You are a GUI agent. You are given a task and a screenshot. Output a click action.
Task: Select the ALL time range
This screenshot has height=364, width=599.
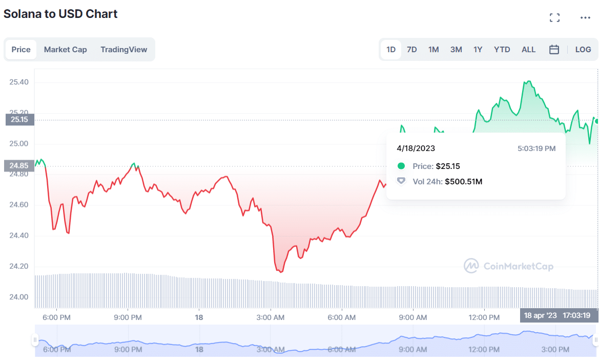point(529,50)
